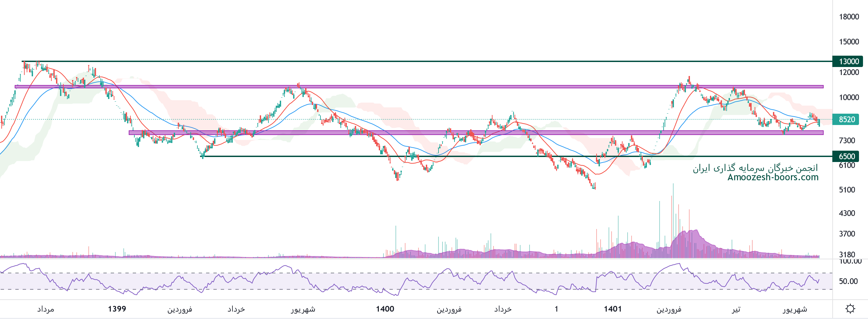
Task: Click the 50.00 RSI scale label
Action: (848, 281)
